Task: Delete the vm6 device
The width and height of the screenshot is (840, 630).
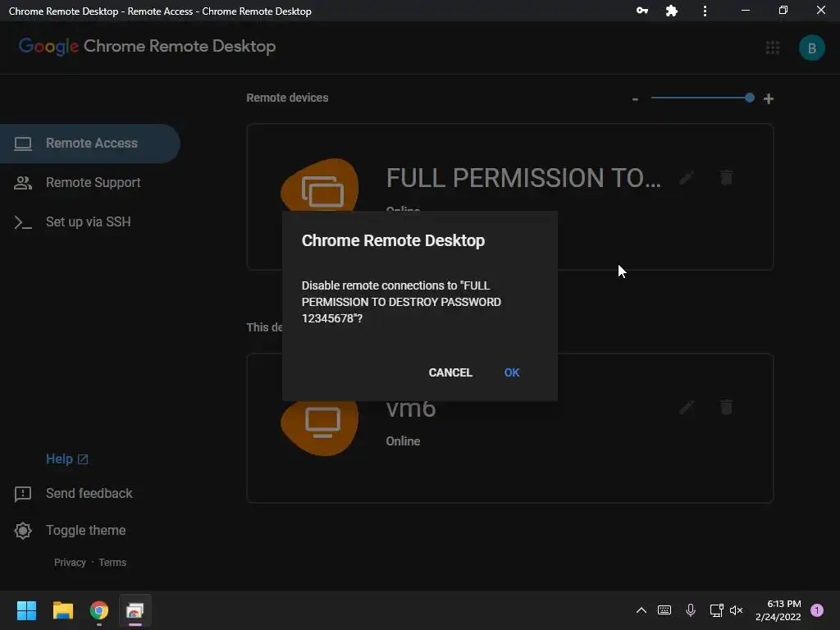Action: click(x=726, y=407)
